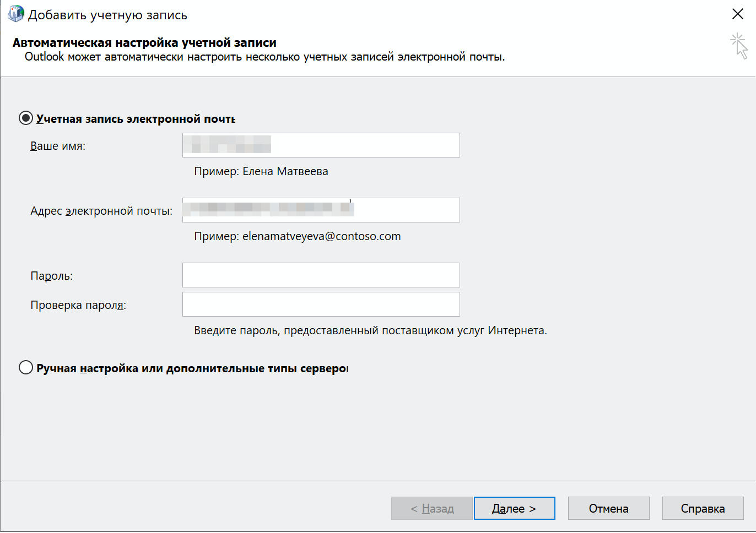Screen dimensions: 756x533
Task: Close the Добавить учетную запись dialog
Action: click(737, 14)
